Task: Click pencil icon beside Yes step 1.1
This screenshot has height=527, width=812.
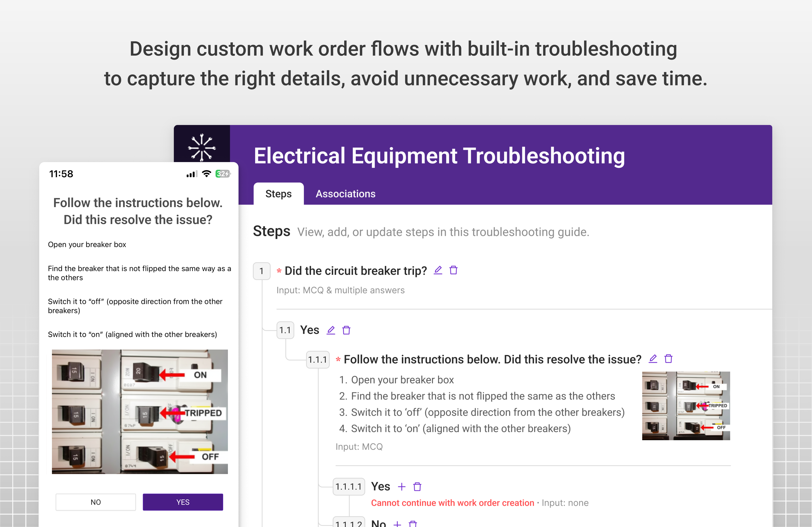Action: coord(331,330)
